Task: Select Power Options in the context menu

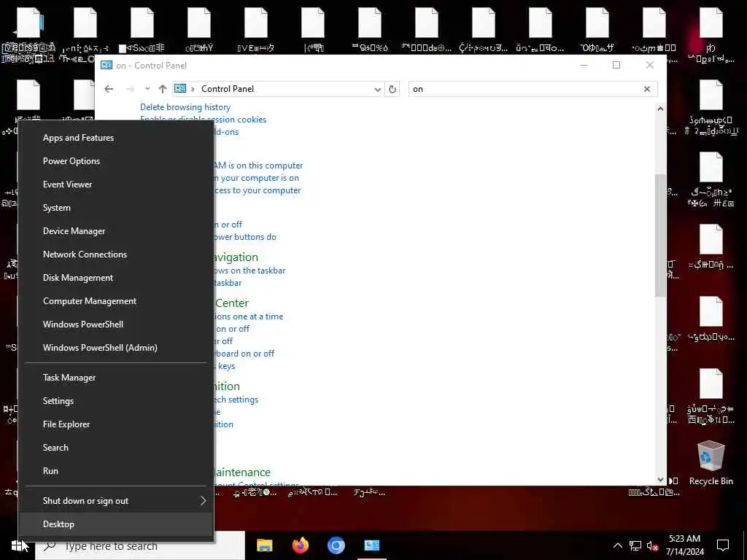Action: (116, 161)
